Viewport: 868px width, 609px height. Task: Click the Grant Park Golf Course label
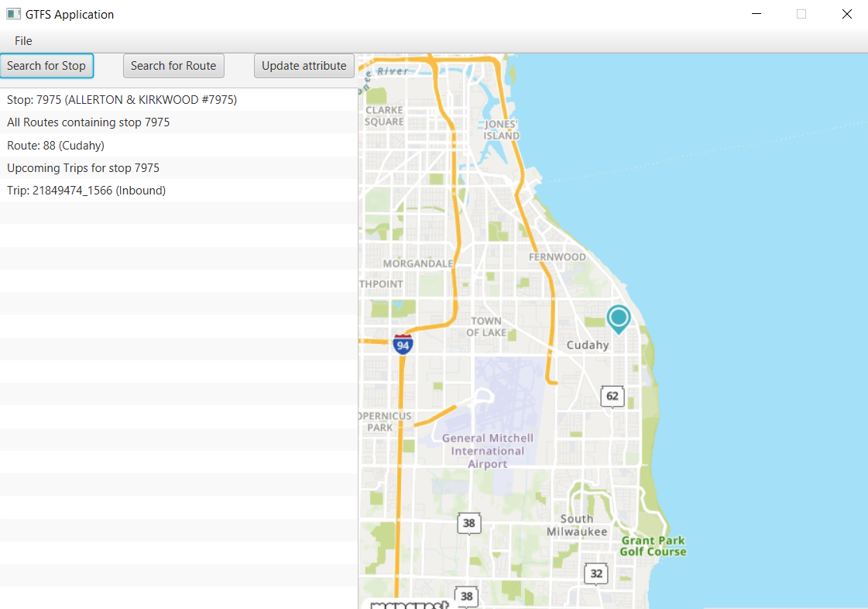pos(653,546)
